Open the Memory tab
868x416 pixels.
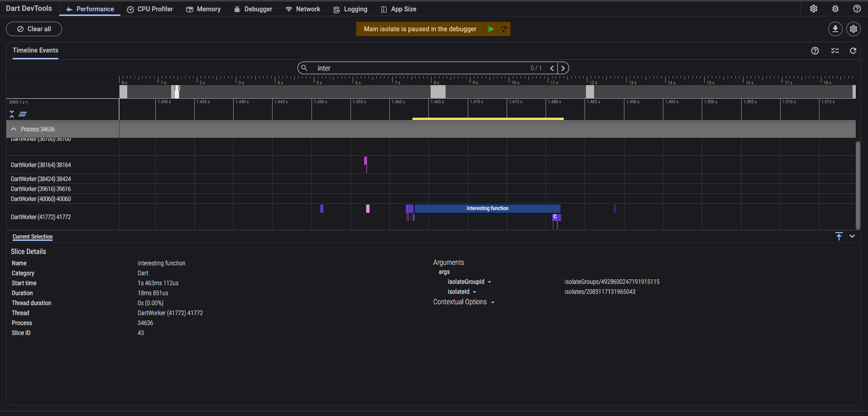click(x=203, y=9)
